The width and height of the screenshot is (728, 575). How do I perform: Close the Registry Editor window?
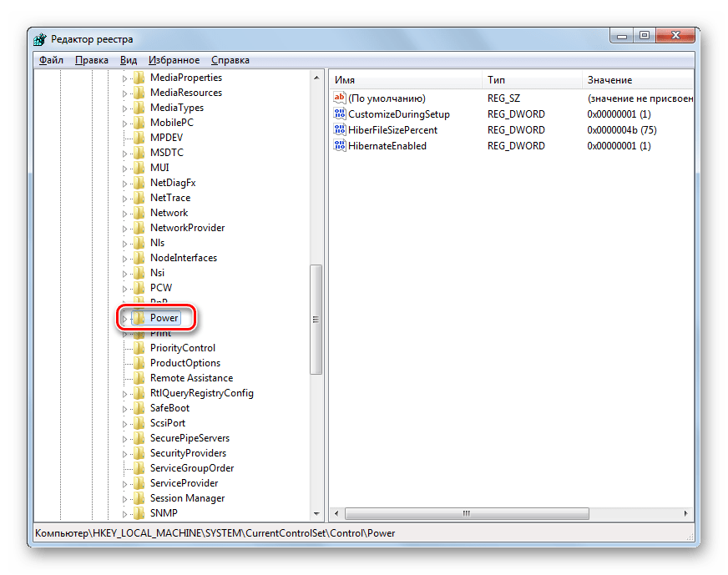click(675, 35)
